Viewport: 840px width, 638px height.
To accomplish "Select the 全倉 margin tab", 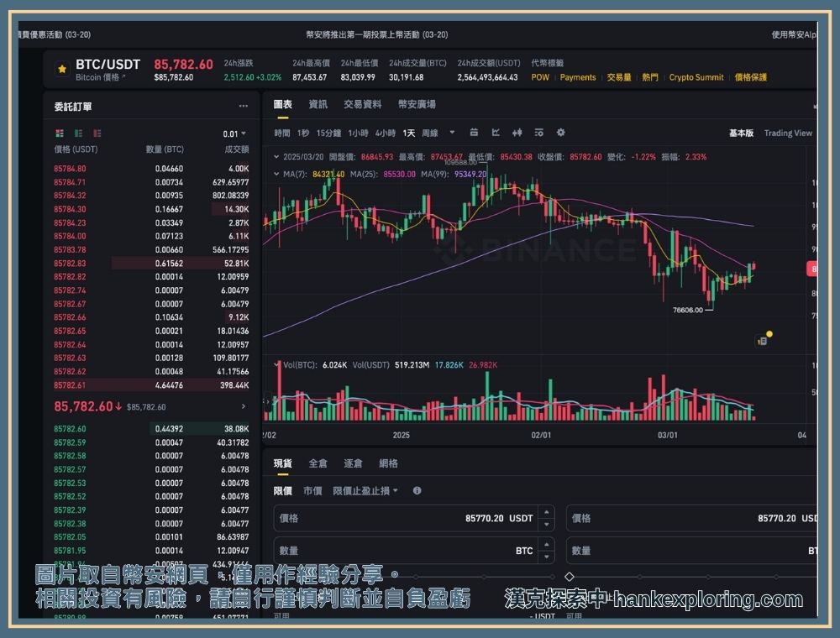I will pyautogui.click(x=318, y=463).
